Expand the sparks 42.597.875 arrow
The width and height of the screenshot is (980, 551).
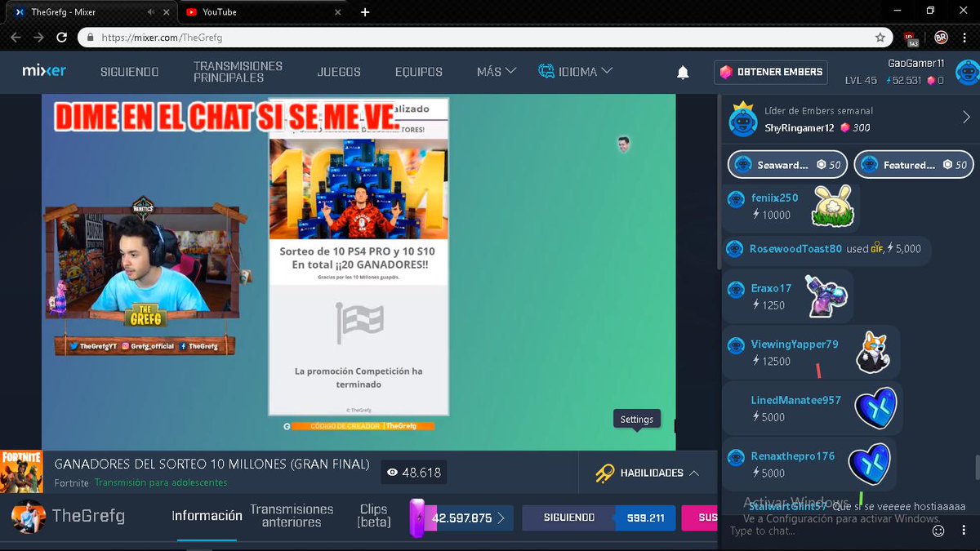click(x=501, y=518)
